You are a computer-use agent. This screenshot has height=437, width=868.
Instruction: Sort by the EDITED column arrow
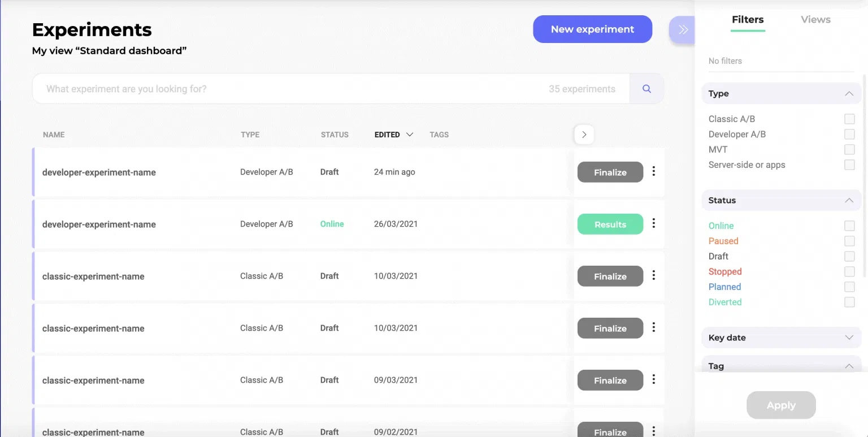(410, 135)
